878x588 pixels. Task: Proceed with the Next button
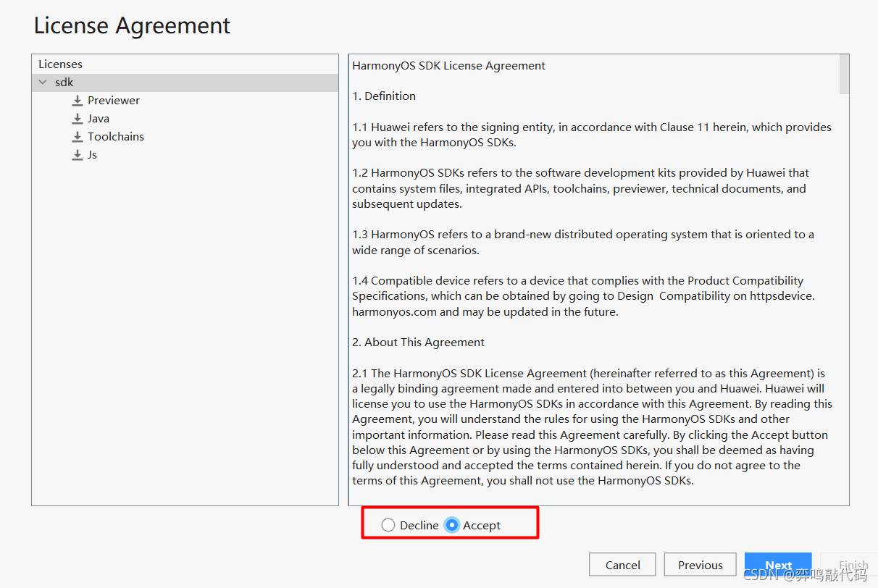[x=778, y=565]
